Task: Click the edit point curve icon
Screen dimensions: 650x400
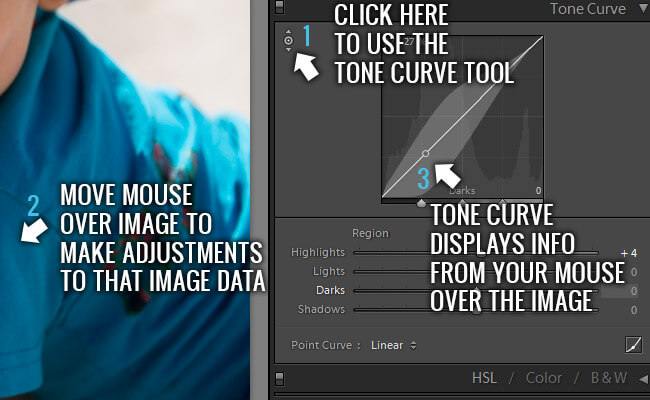Action: [632, 345]
